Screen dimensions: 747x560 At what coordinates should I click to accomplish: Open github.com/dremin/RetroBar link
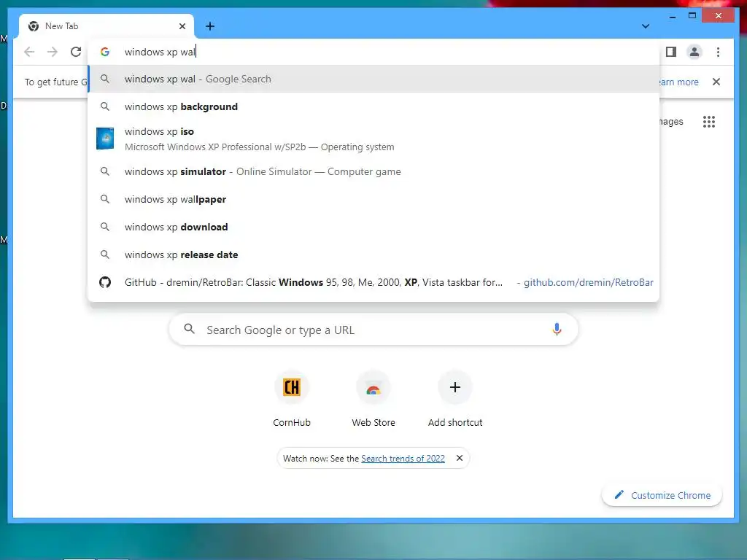coord(589,282)
